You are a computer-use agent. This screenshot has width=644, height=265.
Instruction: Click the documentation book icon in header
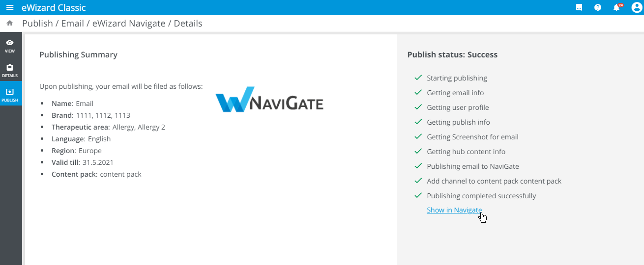tap(579, 7)
